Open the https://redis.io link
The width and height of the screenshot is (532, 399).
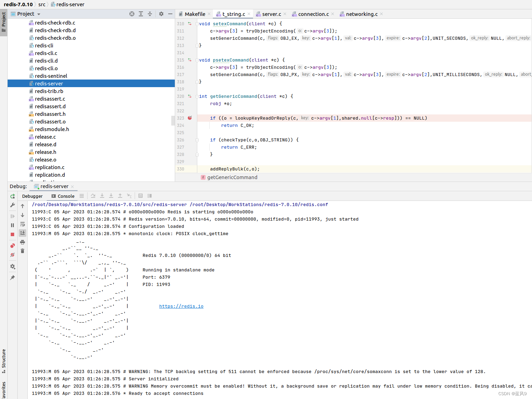pos(181,306)
